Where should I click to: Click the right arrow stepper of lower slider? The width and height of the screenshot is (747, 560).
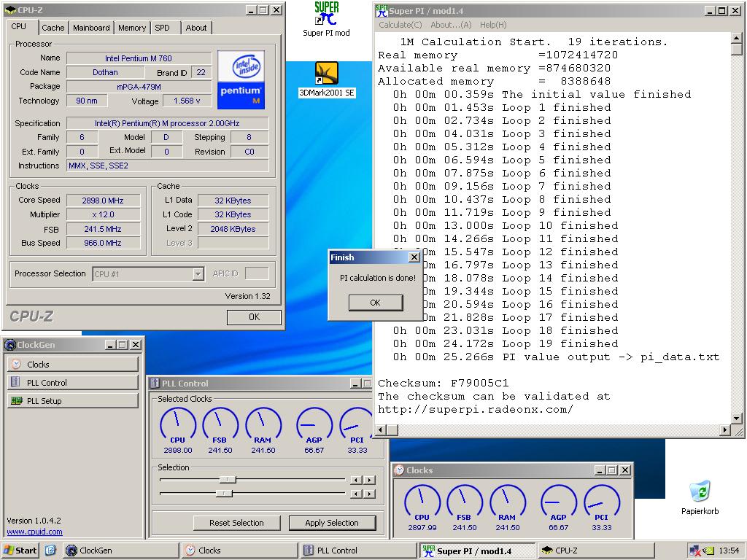[370, 494]
